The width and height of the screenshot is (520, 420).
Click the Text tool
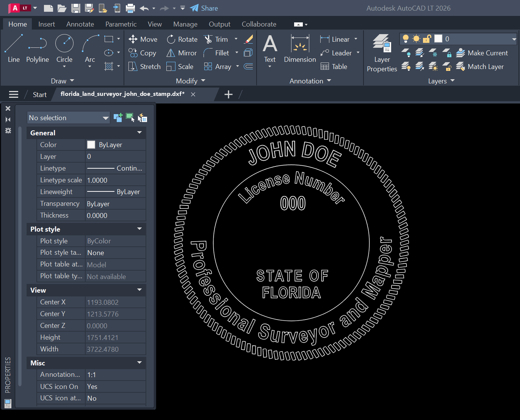tap(270, 49)
